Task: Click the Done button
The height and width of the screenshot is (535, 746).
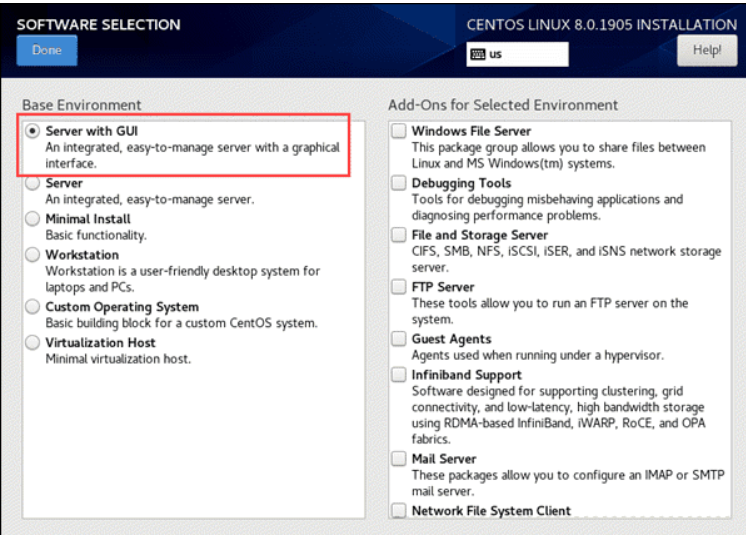Action: [47, 50]
